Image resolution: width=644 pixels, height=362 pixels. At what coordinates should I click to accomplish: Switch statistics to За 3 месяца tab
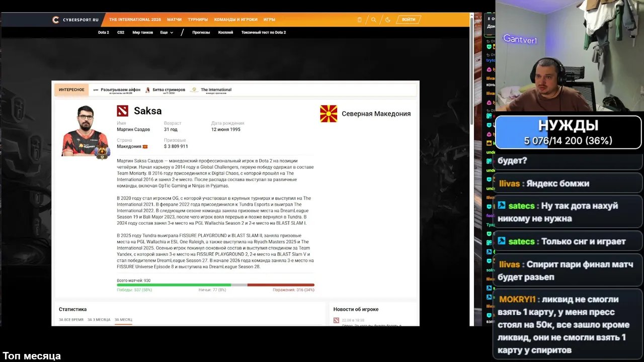tap(99, 320)
